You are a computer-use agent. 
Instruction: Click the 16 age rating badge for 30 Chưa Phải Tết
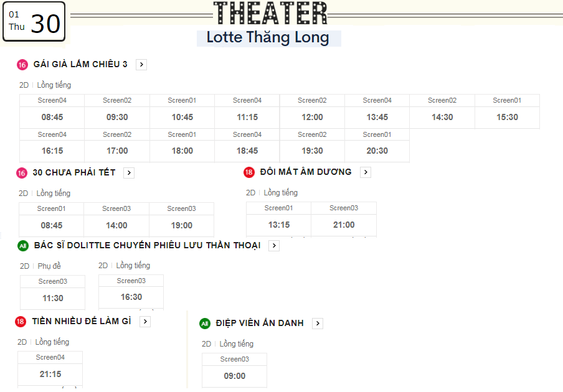[22, 173]
